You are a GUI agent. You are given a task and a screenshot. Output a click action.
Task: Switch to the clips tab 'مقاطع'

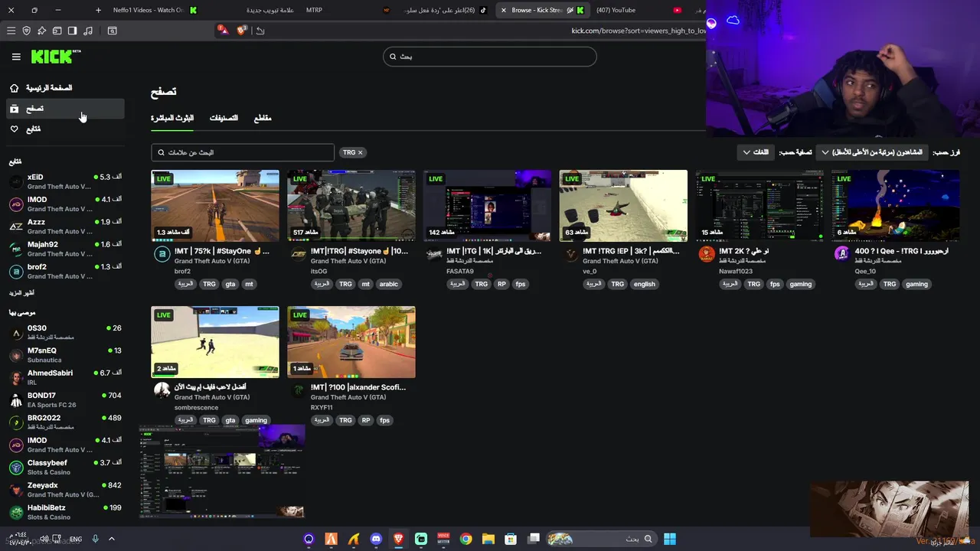coord(263,118)
